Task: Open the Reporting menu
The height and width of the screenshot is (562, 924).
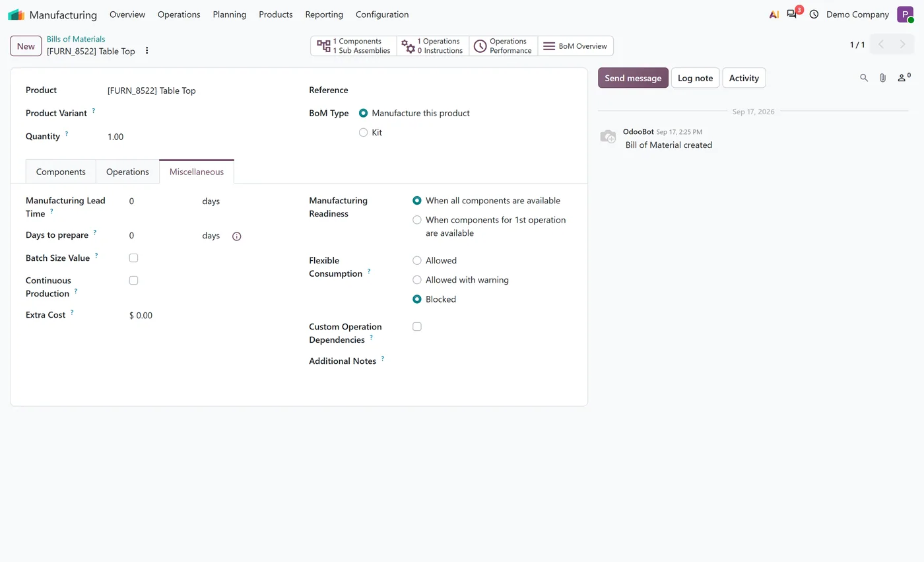Action: click(x=324, y=15)
